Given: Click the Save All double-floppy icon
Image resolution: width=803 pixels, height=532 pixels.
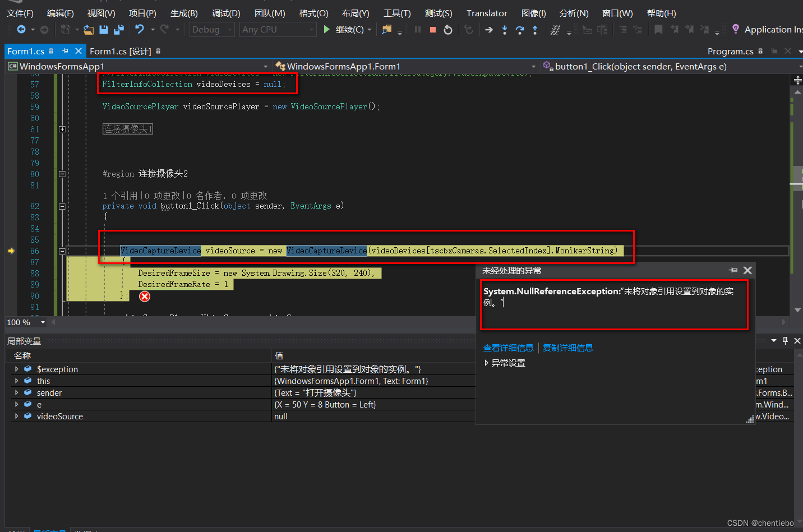Looking at the screenshot, I should coord(119,29).
